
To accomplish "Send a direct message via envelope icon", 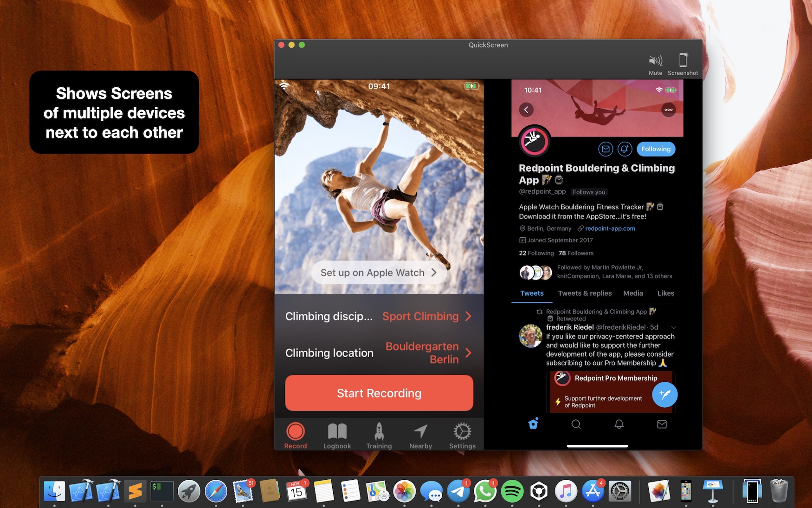I will click(606, 149).
